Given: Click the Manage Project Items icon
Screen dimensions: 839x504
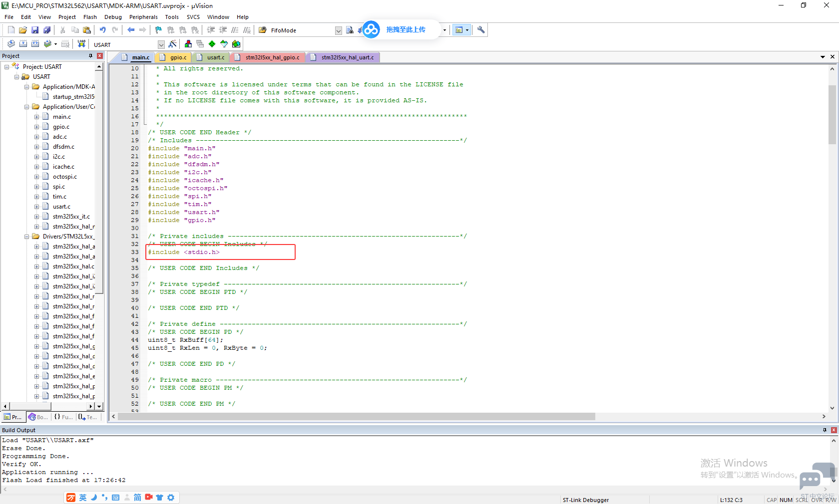Looking at the screenshot, I should (x=188, y=44).
